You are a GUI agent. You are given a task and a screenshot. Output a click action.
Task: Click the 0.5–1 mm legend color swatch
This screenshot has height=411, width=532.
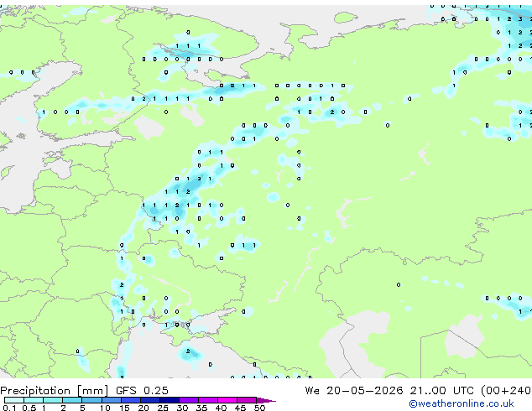34,400
